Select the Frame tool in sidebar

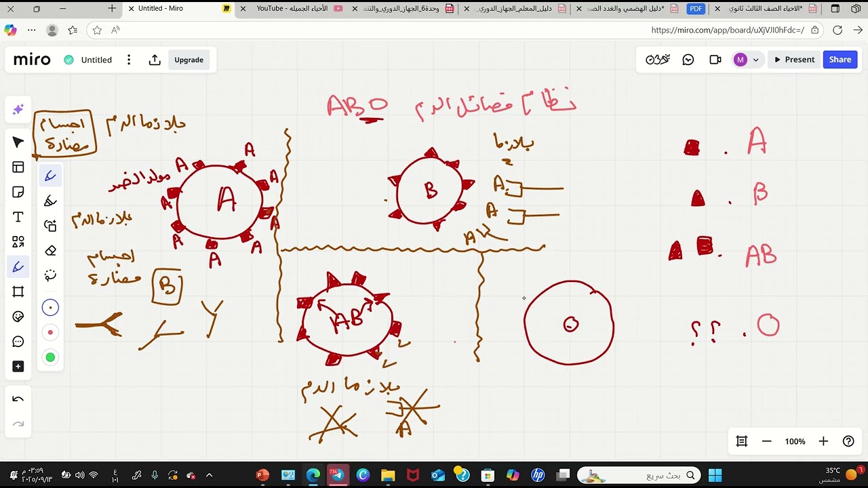18,291
